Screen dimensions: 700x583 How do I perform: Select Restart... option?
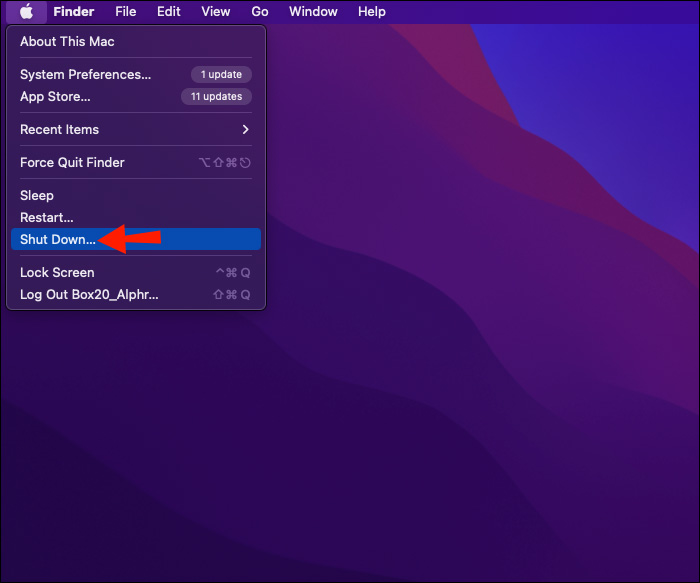136,217
